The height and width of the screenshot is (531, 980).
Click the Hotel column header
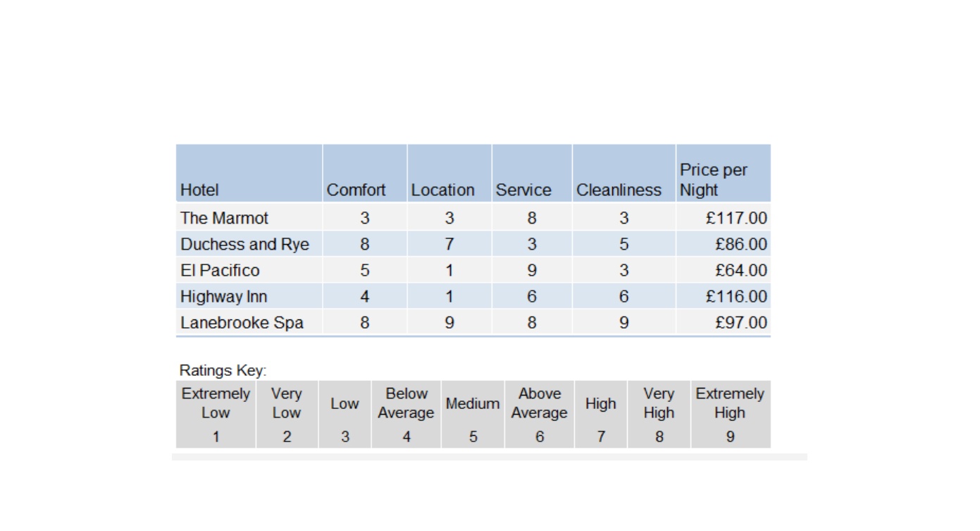click(x=249, y=173)
